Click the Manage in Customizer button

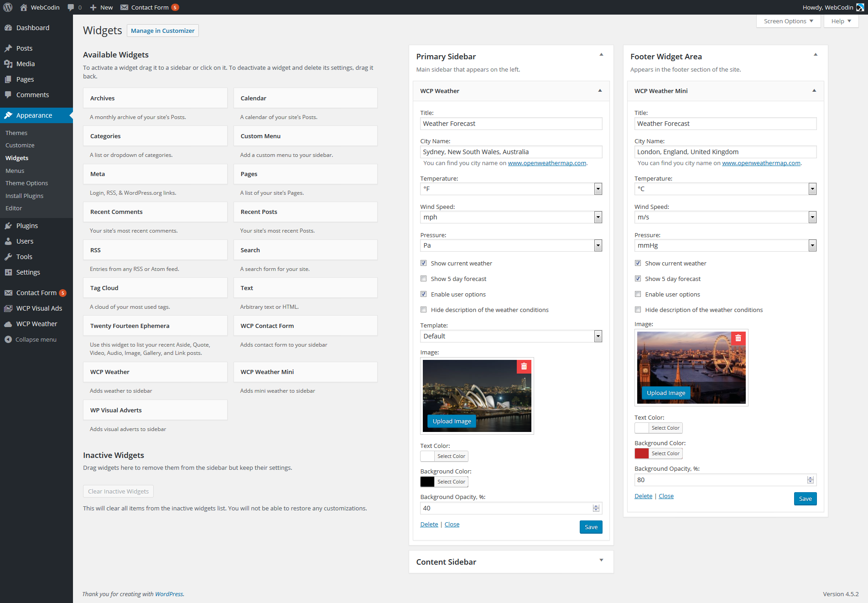(x=162, y=31)
